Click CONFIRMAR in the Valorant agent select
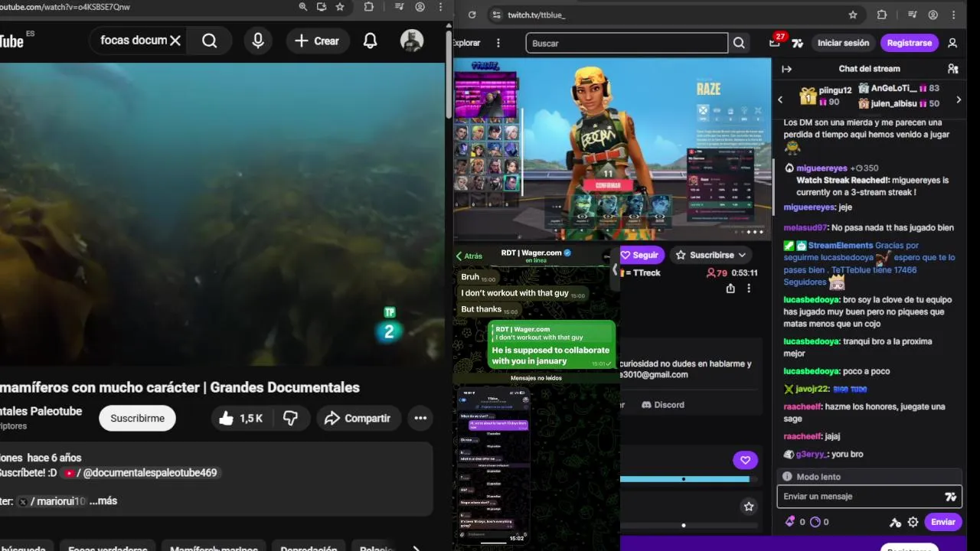The width and height of the screenshot is (980, 551). [608, 185]
